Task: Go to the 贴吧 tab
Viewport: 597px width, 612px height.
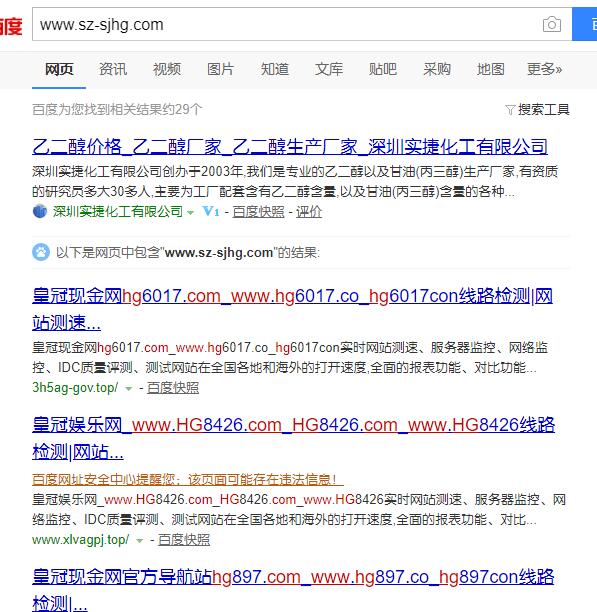Action: pos(382,69)
